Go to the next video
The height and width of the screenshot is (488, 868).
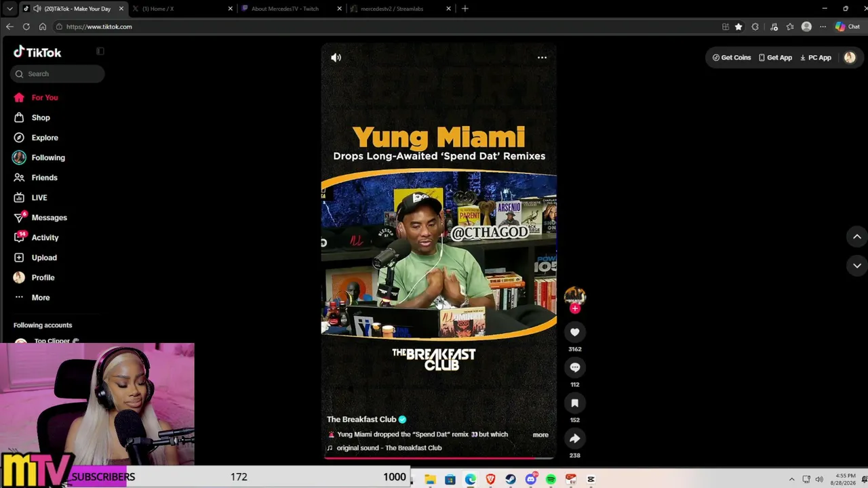click(857, 266)
